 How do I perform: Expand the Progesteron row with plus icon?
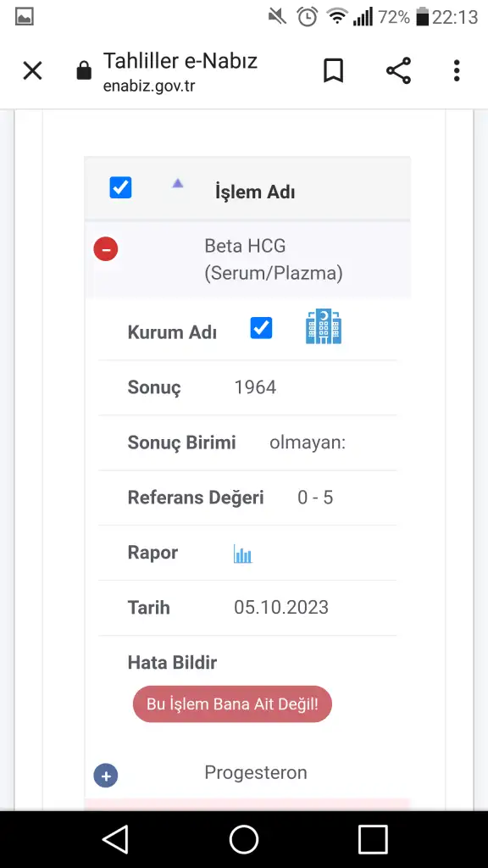106,776
